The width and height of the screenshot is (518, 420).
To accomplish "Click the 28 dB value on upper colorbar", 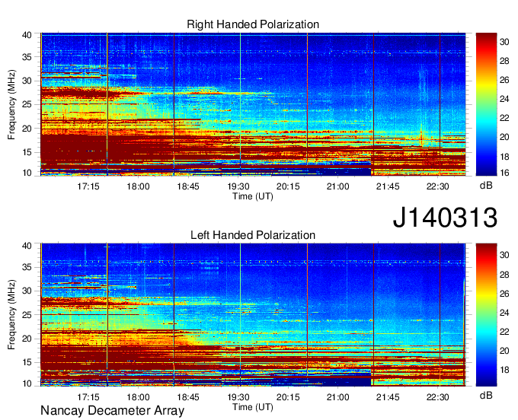I will [x=504, y=61].
